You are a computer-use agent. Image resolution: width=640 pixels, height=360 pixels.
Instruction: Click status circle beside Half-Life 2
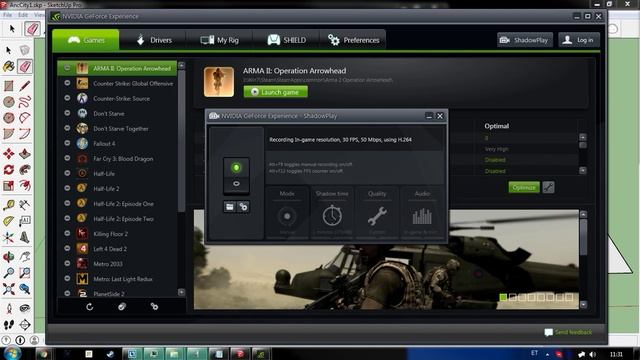(67, 188)
